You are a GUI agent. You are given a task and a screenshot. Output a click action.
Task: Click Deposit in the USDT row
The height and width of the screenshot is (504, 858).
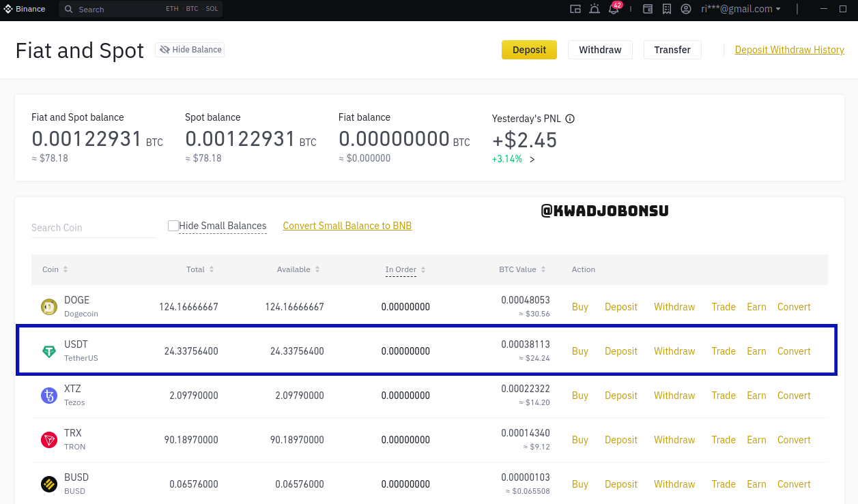click(621, 351)
